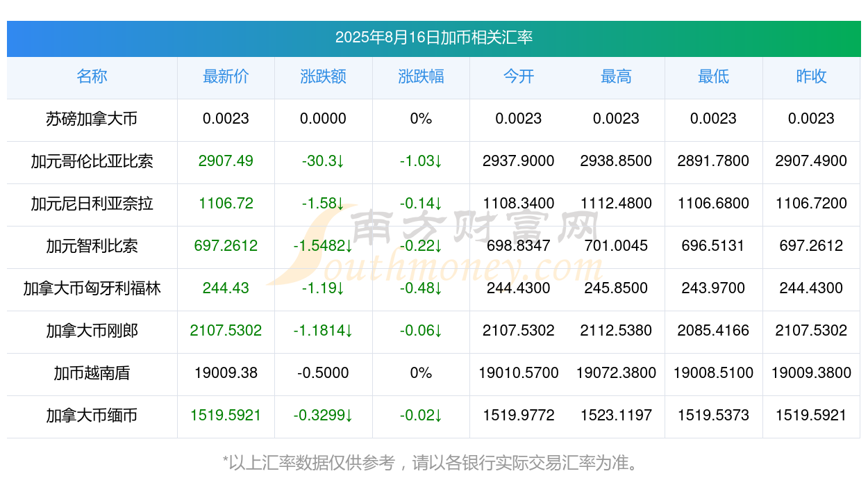This screenshot has height=485, width=868.
Task: Click change percent -0.14↓
Action: coord(421,204)
